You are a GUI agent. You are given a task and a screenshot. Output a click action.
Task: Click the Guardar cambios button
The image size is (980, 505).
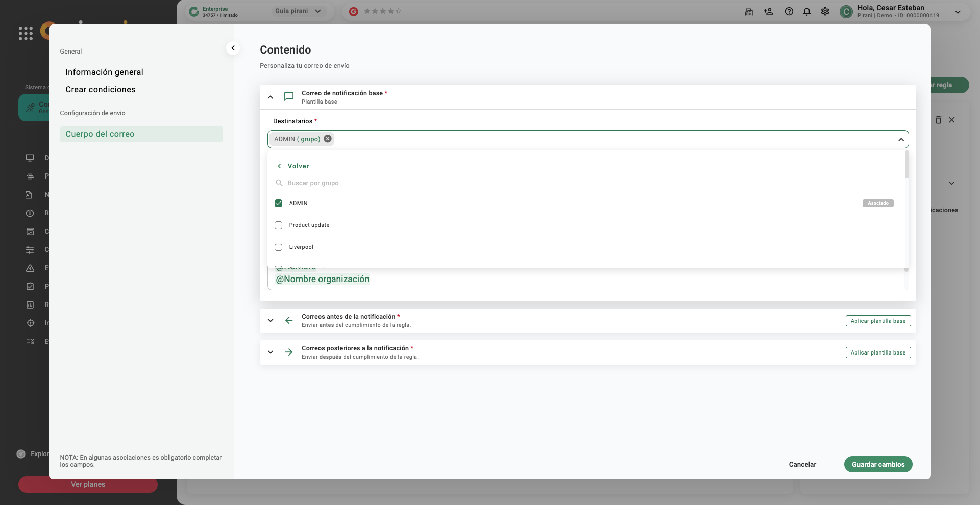point(878,464)
